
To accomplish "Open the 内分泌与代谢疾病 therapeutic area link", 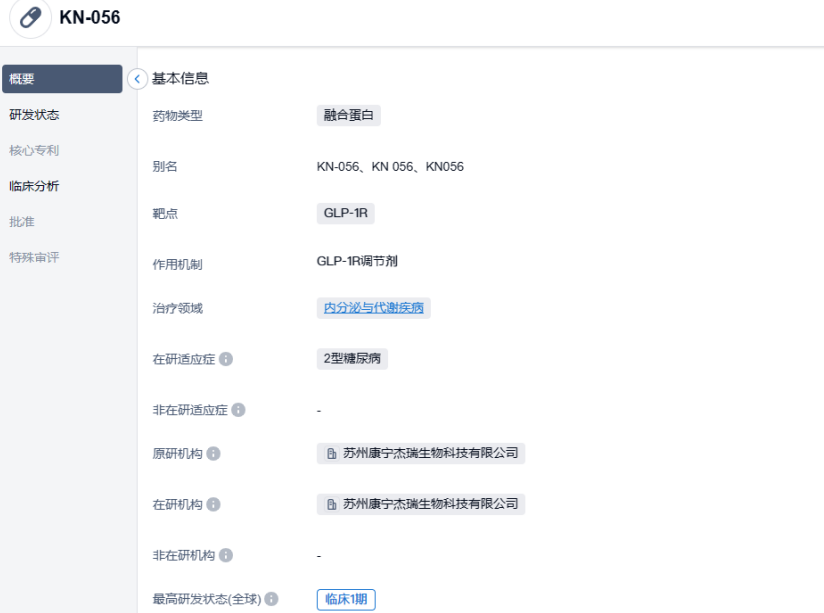I will [x=373, y=308].
